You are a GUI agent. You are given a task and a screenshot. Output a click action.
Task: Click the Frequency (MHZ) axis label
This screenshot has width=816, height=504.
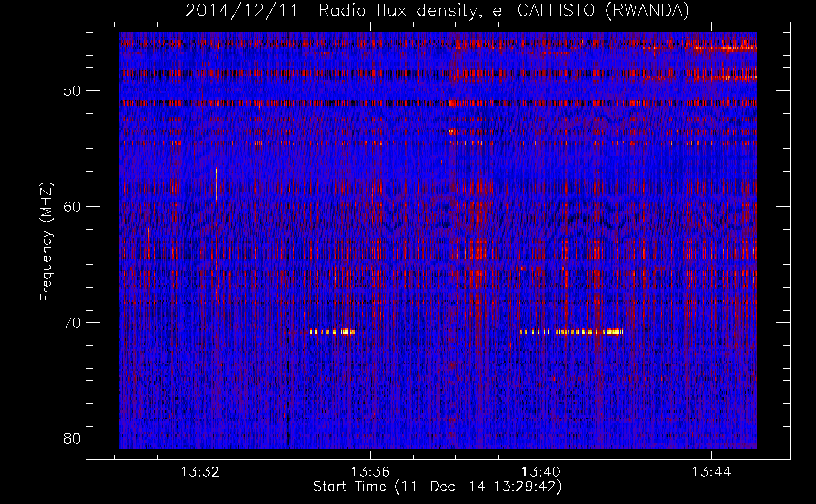pos(46,242)
